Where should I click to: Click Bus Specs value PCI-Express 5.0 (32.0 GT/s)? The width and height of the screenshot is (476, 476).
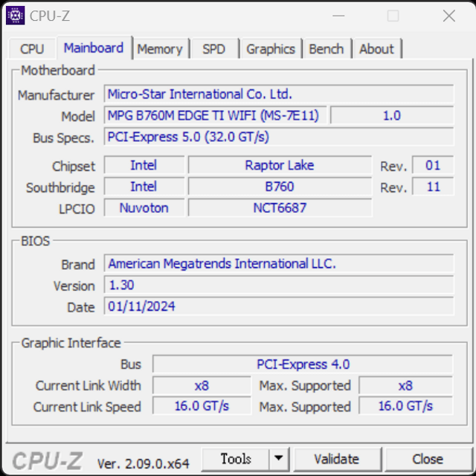pos(279,137)
